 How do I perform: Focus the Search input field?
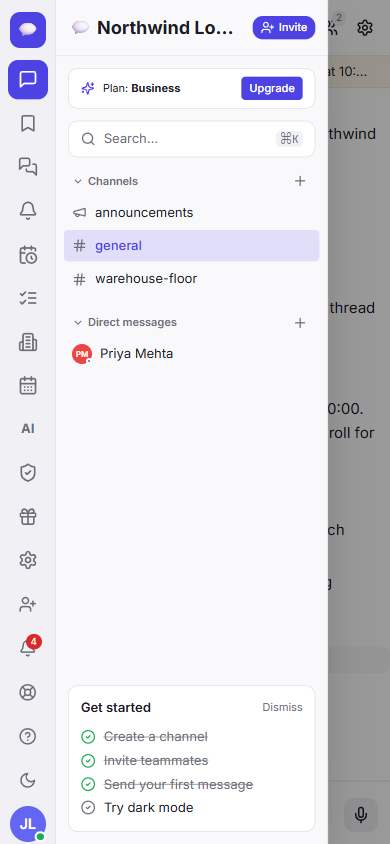click(192, 139)
